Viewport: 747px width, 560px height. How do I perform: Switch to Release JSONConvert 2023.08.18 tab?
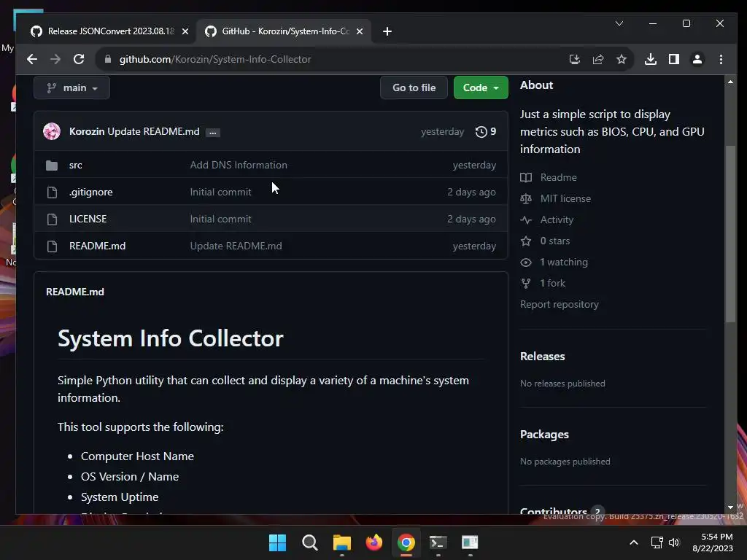tap(111, 31)
